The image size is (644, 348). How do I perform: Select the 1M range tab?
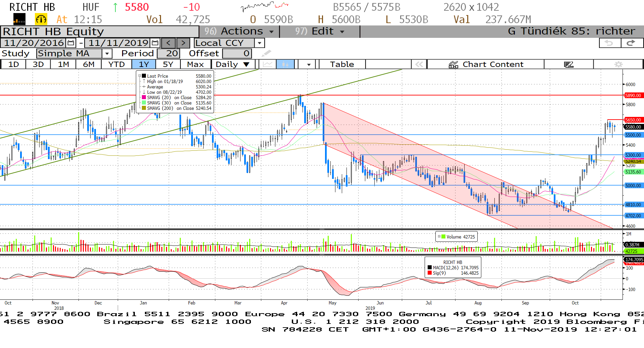[63, 64]
